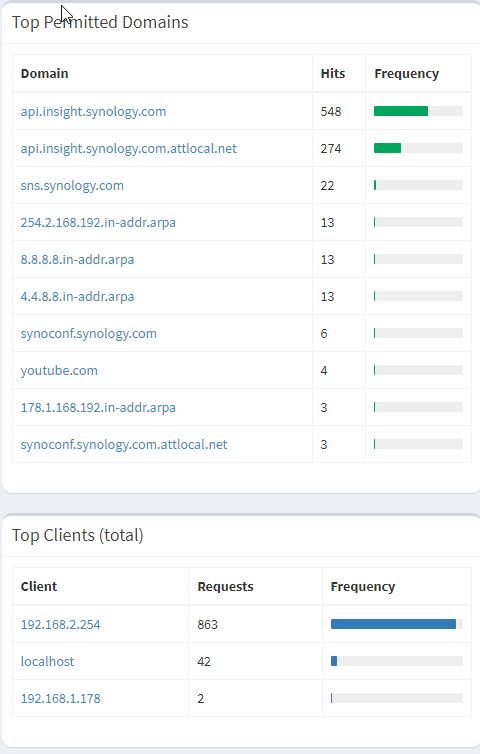Open 254.2.168.192.in-addr.arpa entry
The width and height of the screenshot is (480, 754).
coord(98,222)
